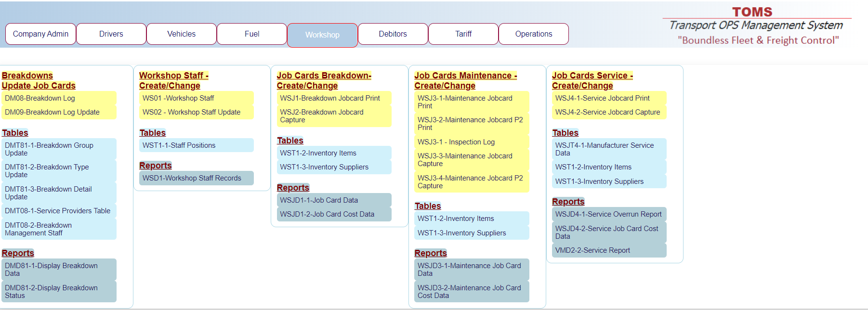
Task: Select WSJ3-3-Maintenance Jobcard Capture
Action: point(465,160)
